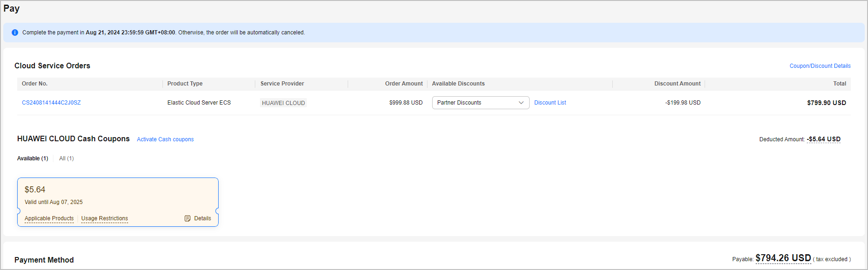Viewport: 868px width, 270px height.
Task: View Usage Restrictions of the coupon
Action: [x=104, y=218]
